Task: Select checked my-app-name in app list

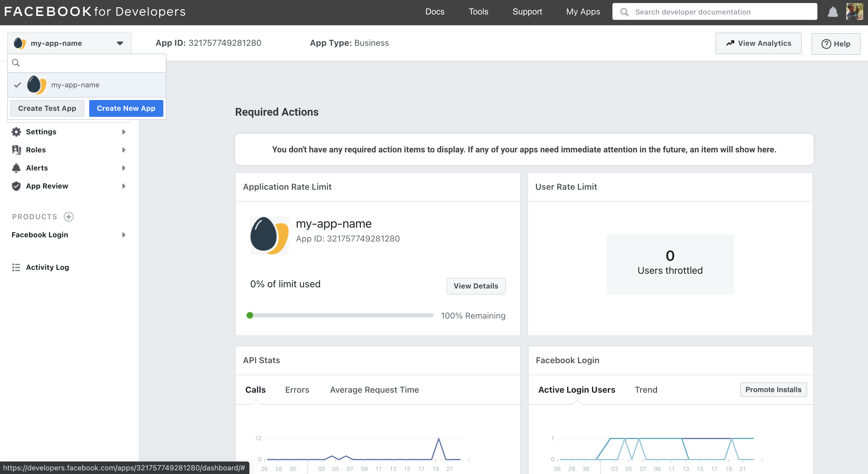Action: point(75,85)
